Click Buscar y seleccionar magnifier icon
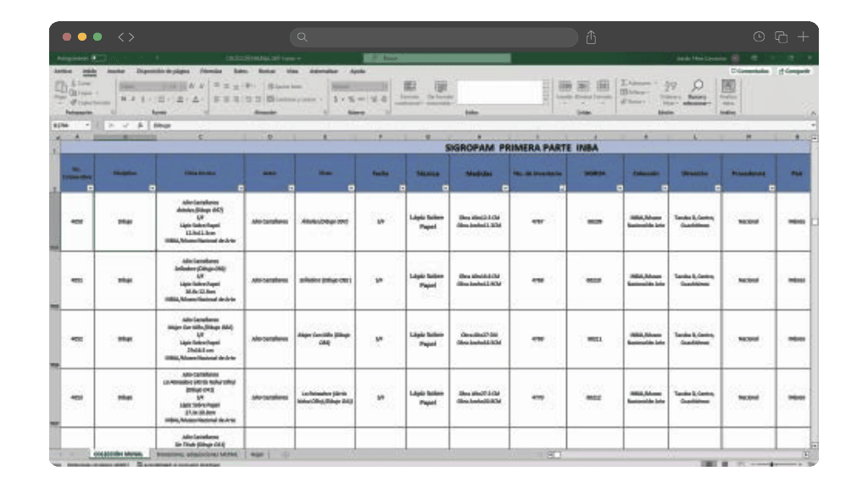This screenshot has height=488, width=868. [x=697, y=86]
